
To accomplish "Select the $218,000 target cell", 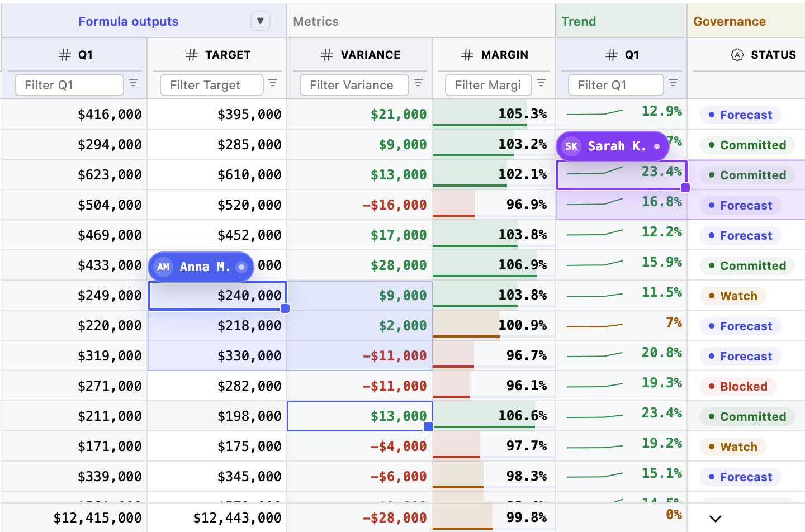I will 217,326.
